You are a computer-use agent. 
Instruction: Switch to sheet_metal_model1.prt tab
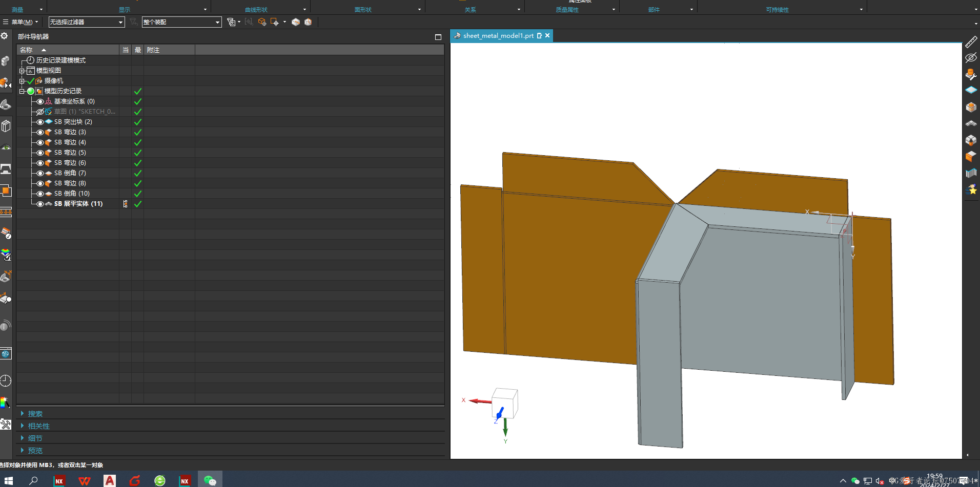[x=498, y=36]
